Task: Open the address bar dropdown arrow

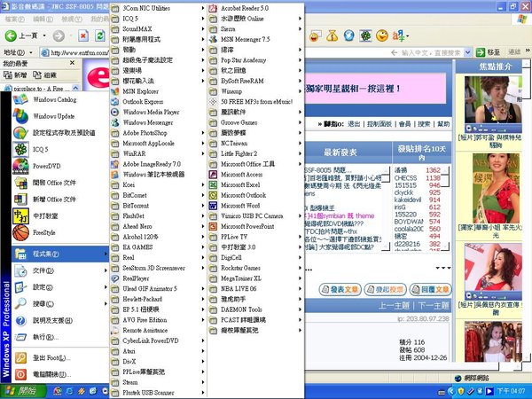Action: coord(468,52)
